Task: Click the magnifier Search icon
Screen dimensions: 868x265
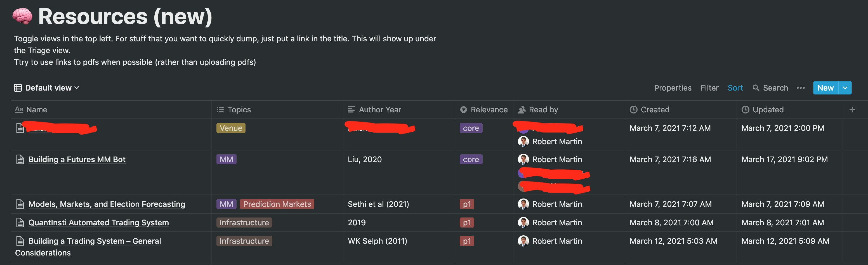Action: (756, 88)
